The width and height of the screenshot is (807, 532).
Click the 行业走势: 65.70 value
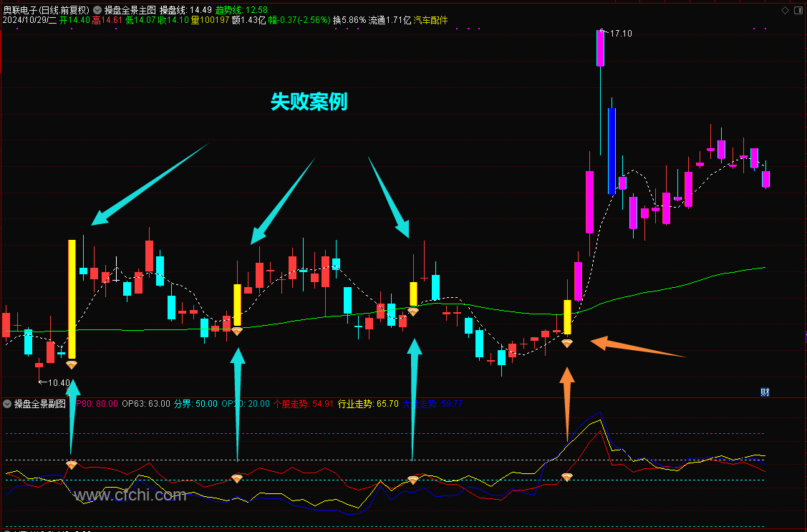(x=368, y=404)
